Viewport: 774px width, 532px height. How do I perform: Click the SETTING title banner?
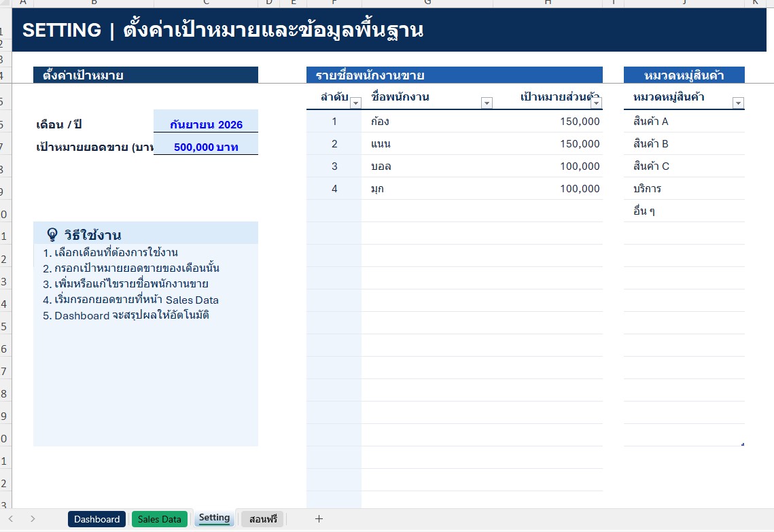(389, 30)
